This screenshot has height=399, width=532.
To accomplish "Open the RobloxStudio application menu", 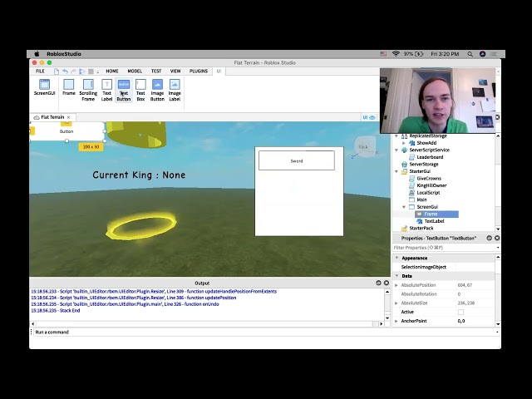I will pos(64,54).
